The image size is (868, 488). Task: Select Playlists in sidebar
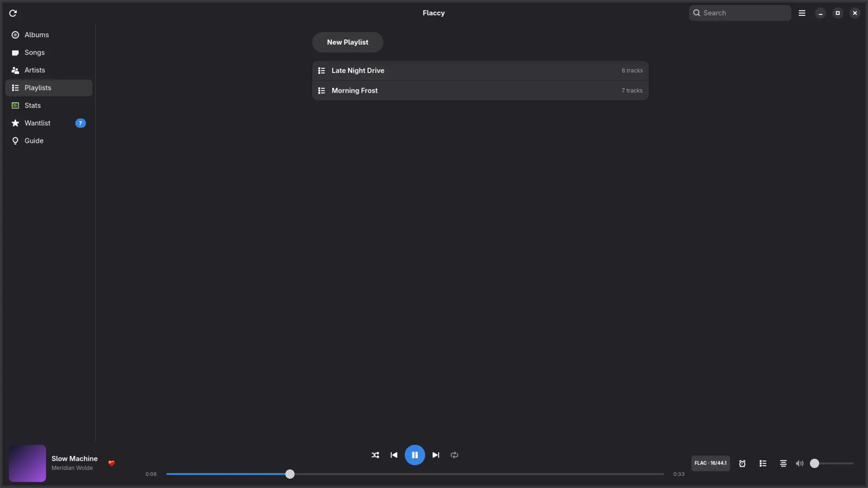(48, 88)
